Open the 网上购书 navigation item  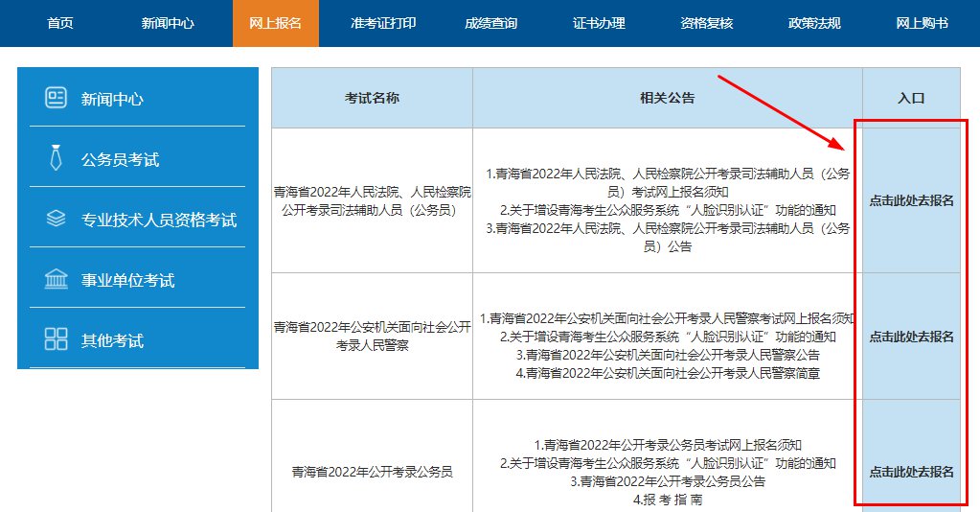tap(923, 23)
